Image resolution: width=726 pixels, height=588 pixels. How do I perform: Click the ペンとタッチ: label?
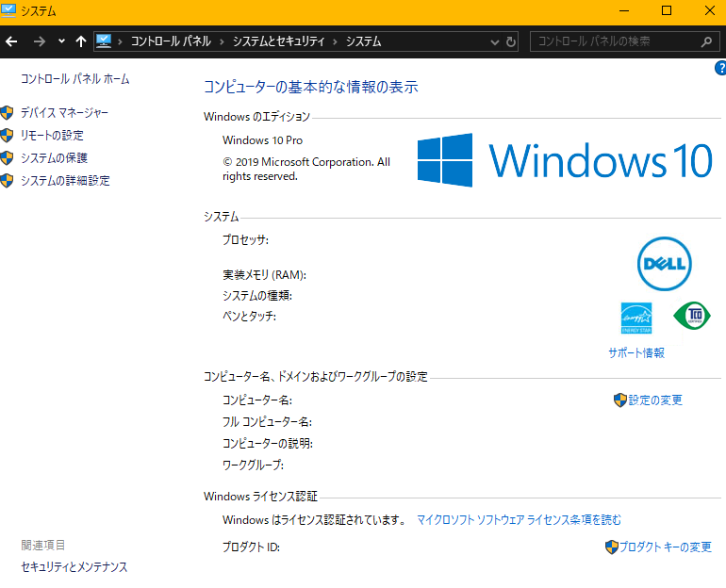click(x=249, y=316)
